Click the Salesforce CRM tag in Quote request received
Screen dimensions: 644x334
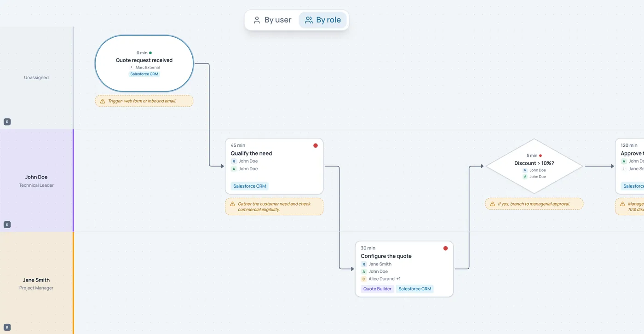point(144,74)
